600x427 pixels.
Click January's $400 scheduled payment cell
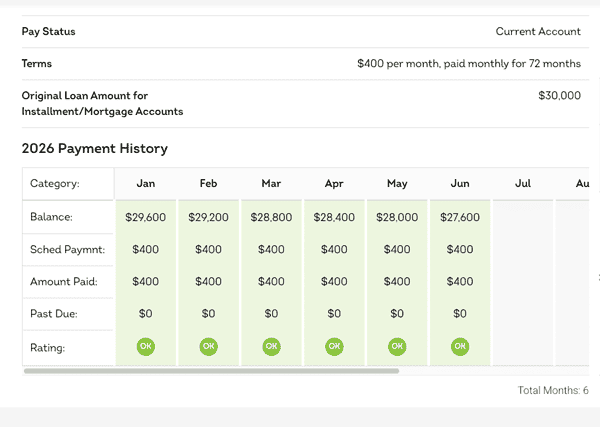(x=146, y=249)
